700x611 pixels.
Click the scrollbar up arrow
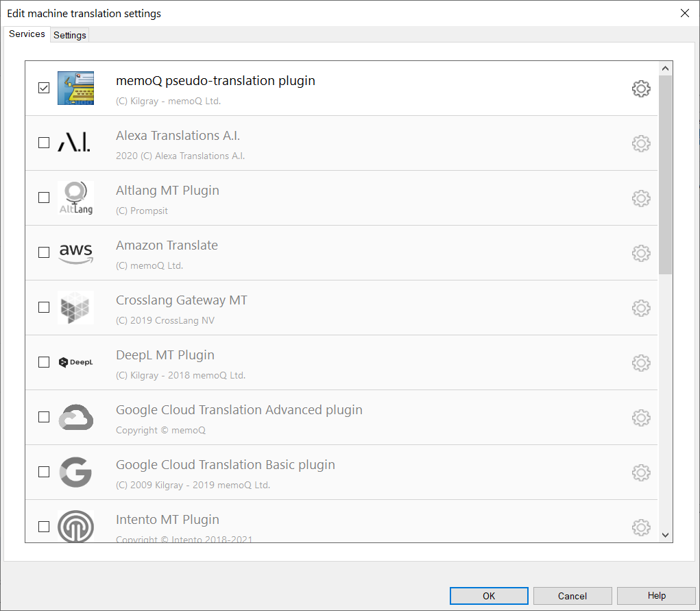(665, 69)
